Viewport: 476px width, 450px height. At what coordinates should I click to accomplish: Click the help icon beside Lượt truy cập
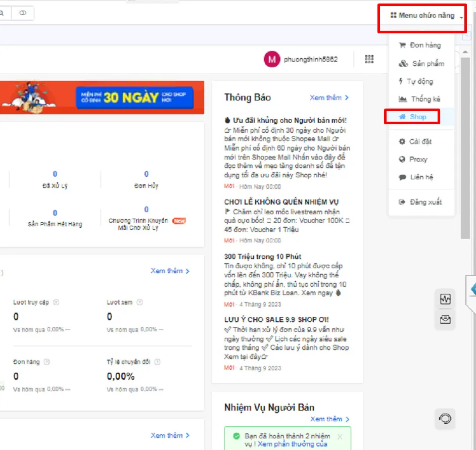point(56,302)
